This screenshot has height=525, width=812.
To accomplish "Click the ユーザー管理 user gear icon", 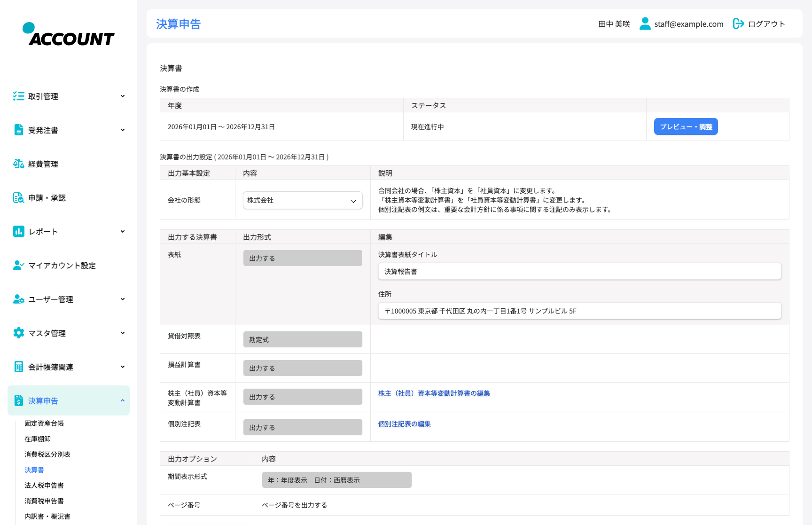I will coord(18,299).
